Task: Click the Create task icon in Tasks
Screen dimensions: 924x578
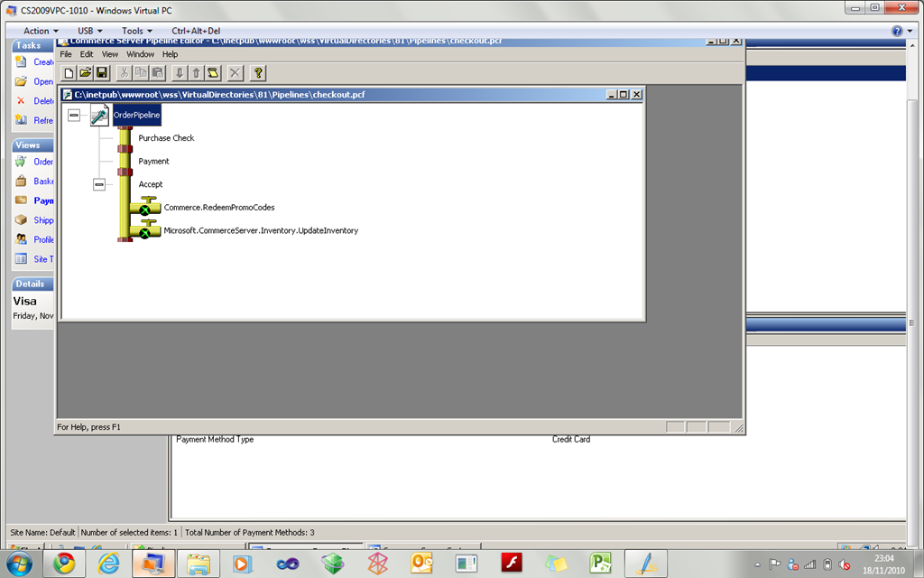Action: click(x=21, y=62)
